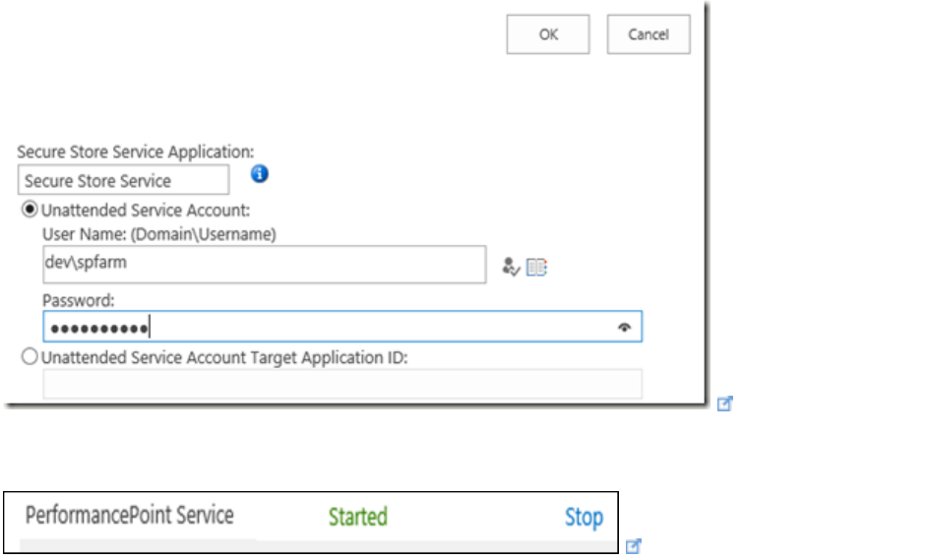Image resolution: width=927 pixels, height=560 pixels.
Task: Select Unattended Service Account Target Application ID radio
Action: click(x=31, y=357)
